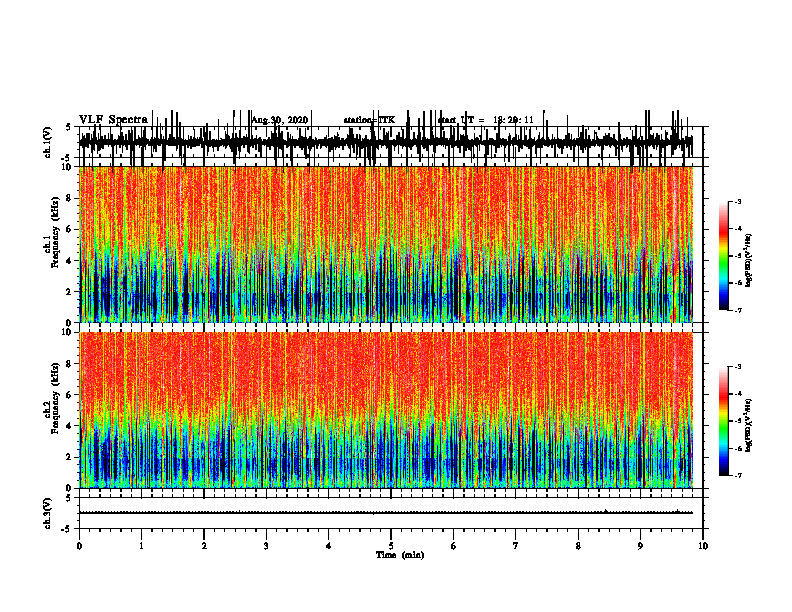Click the ch.2 color bar log(PSD) unit label
792x612 pixels.
[x=749, y=425]
